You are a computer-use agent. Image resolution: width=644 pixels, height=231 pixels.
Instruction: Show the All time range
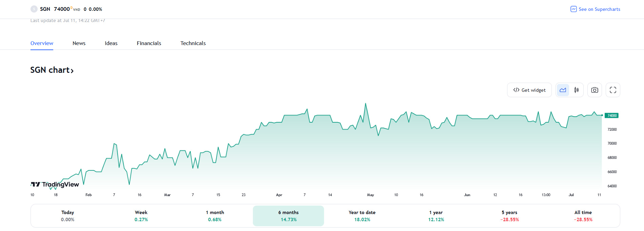(x=583, y=216)
